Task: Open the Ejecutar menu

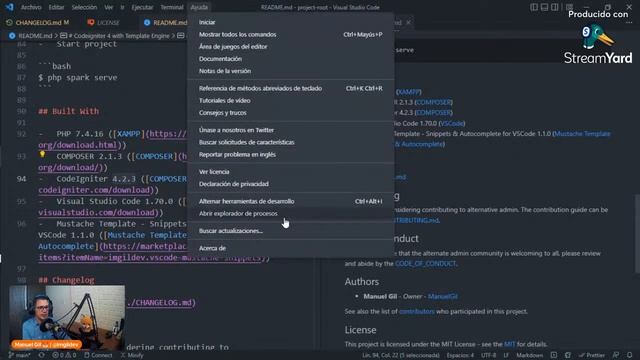Action: pos(142,7)
